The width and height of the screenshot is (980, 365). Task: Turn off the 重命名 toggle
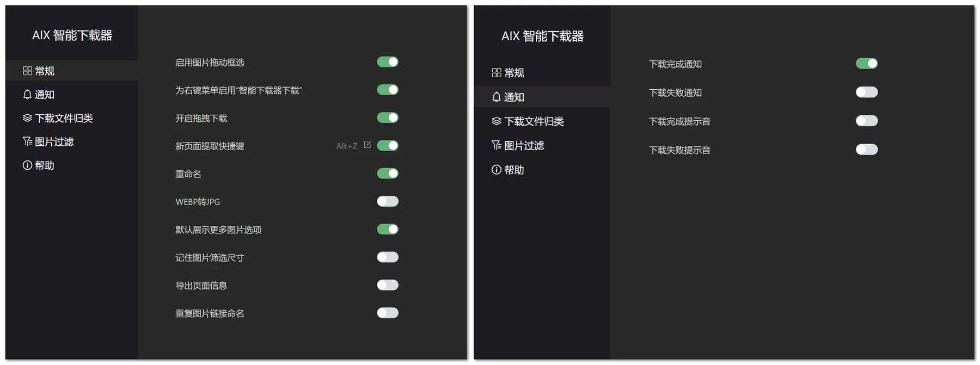coord(388,174)
